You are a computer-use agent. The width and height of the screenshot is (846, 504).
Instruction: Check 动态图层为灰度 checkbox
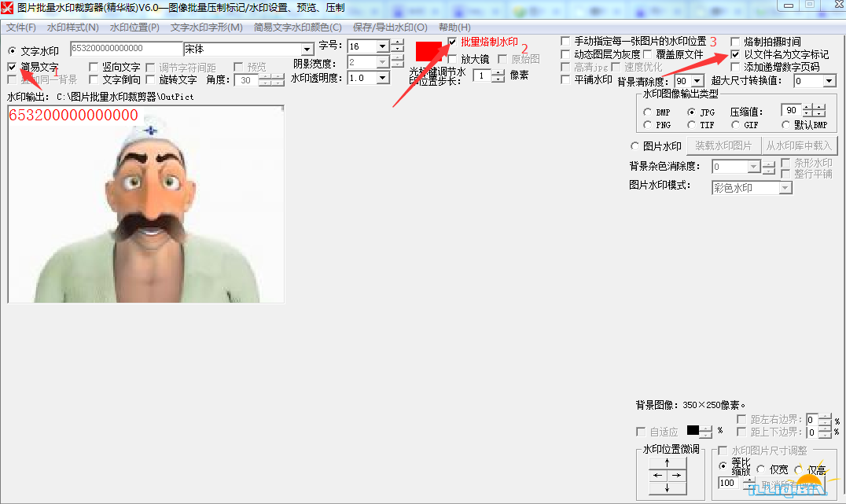(x=565, y=54)
